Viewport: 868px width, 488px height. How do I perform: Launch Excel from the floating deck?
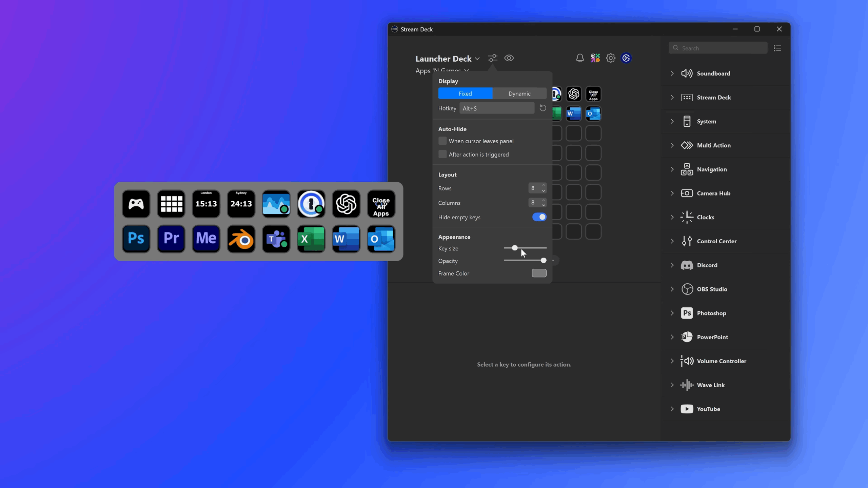311,239
